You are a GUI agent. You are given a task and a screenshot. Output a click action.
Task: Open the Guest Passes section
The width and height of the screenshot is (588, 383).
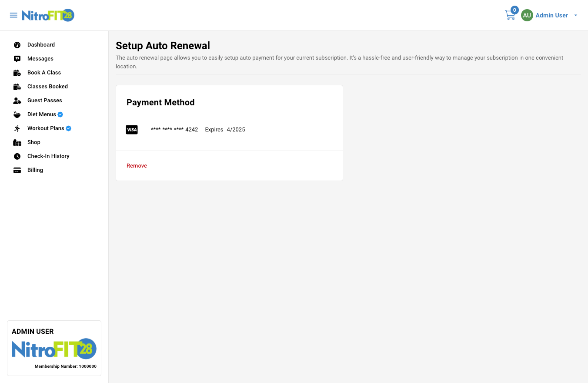(x=44, y=100)
